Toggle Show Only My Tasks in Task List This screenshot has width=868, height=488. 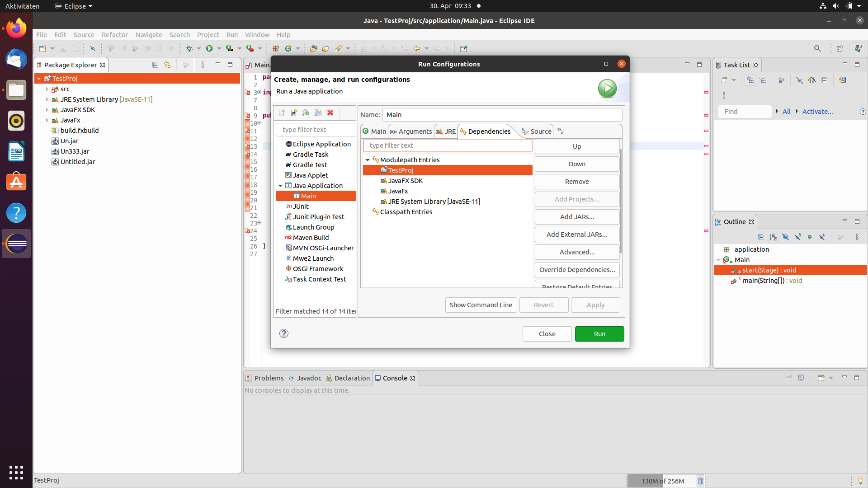click(x=812, y=80)
